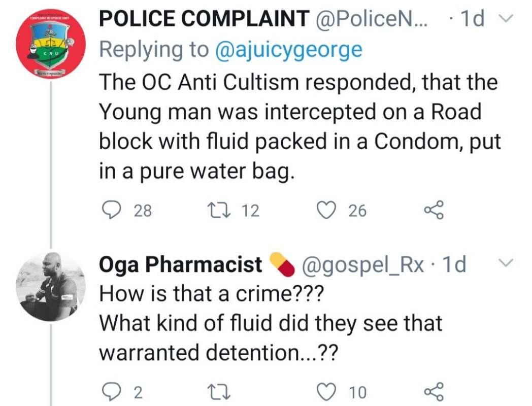
Task: Open the @gospel_Rx handle
Action: tap(362, 264)
